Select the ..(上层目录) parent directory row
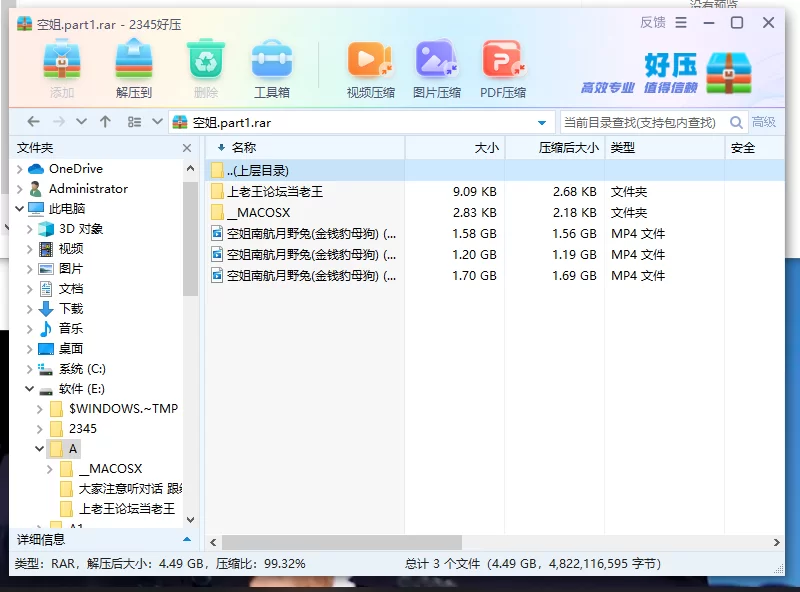This screenshot has width=800, height=592. point(495,170)
